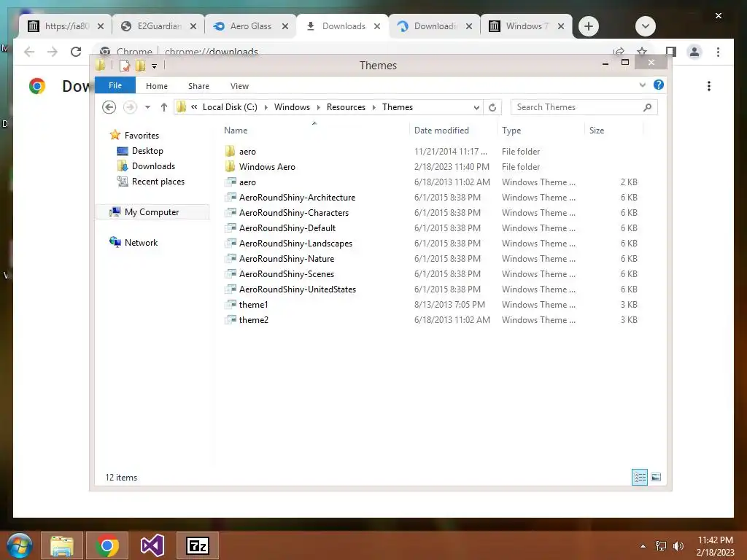This screenshot has width=747, height=560.
Task: Open the File ribbon tab
Action: (x=115, y=85)
